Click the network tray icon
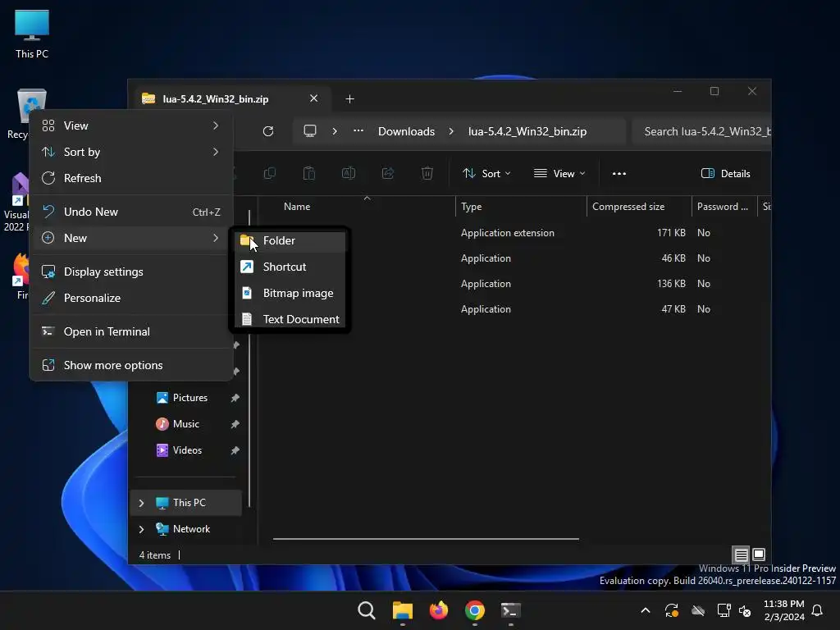The width and height of the screenshot is (840, 630). point(724,610)
